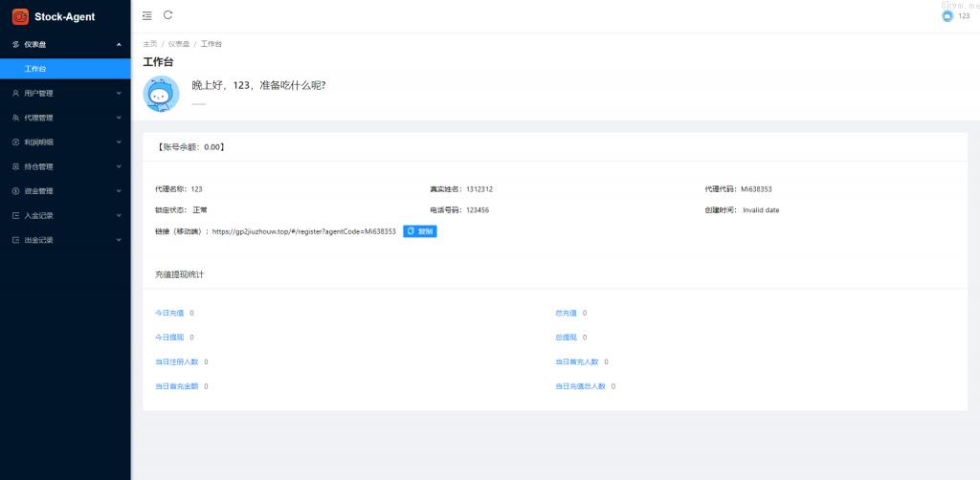This screenshot has width=980, height=480.
Task: Click the 代理管理 icon in the sidebar
Action: coord(15,118)
